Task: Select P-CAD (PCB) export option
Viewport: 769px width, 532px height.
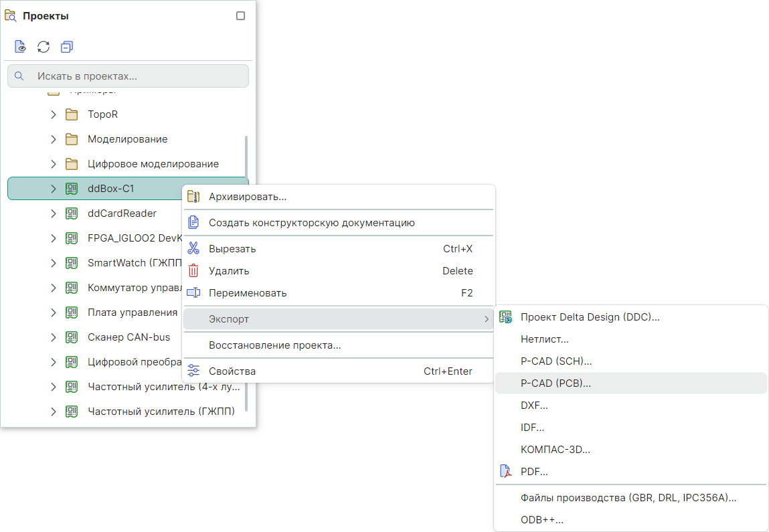Action: 556,383
